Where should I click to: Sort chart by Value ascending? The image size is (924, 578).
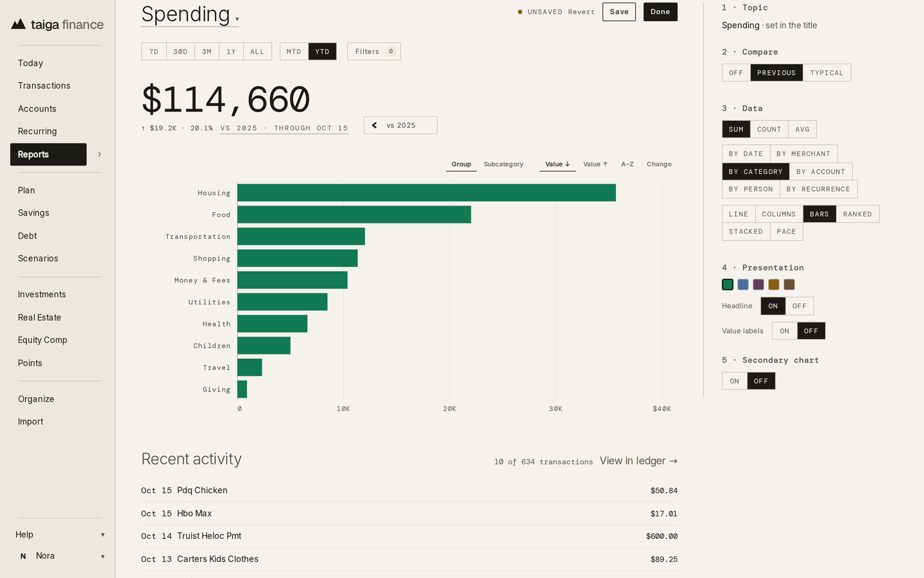coord(595,164)
